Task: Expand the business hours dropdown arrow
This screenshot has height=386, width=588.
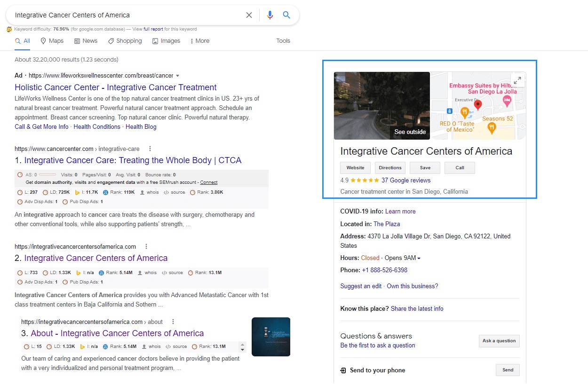Action: tap(419, 258)
